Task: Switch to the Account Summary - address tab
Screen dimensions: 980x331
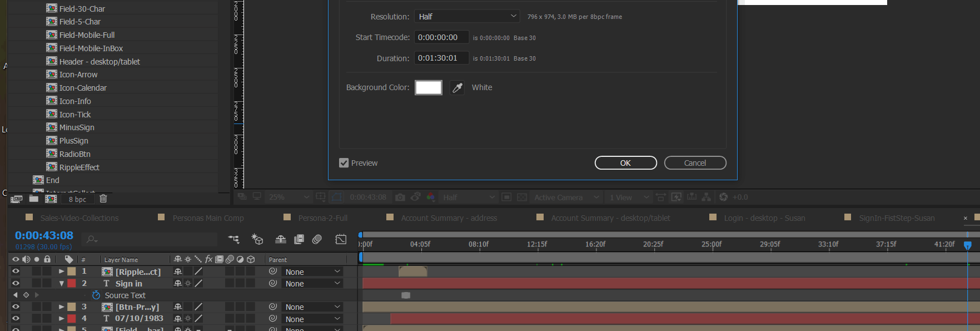Action: click(449, 218)
